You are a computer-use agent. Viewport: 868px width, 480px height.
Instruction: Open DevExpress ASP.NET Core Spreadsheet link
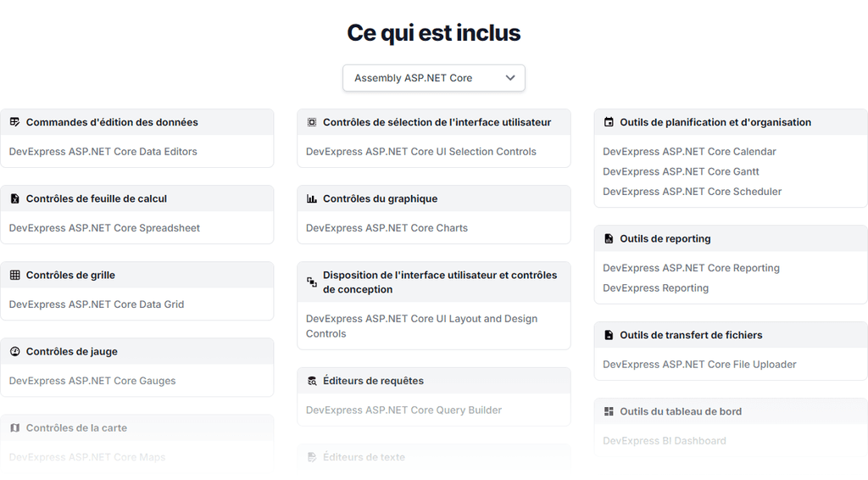104,227
